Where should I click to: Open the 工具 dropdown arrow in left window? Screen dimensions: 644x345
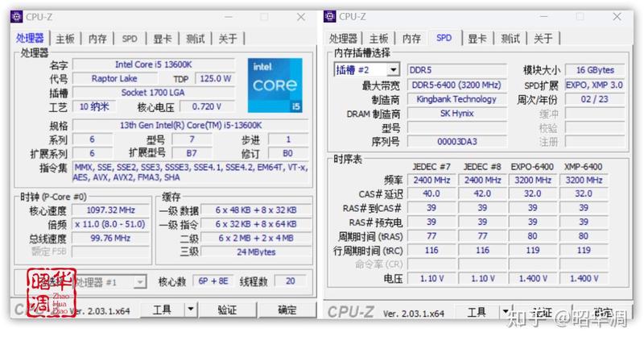[191, 309]
